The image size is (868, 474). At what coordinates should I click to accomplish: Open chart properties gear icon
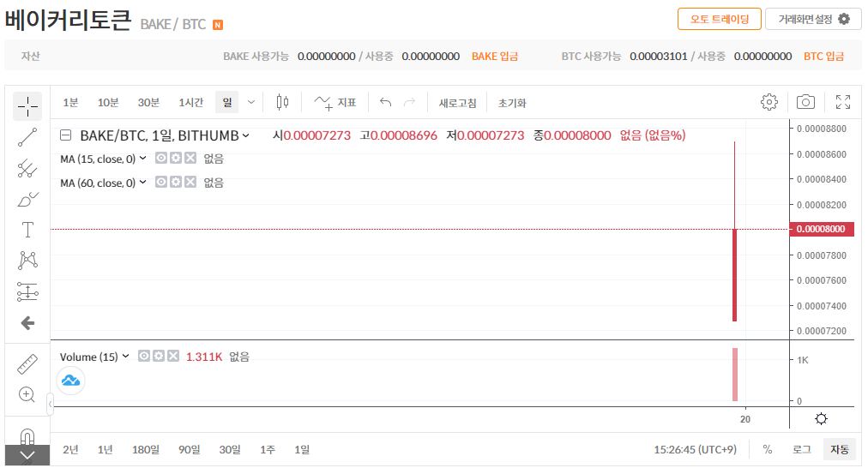769,102
